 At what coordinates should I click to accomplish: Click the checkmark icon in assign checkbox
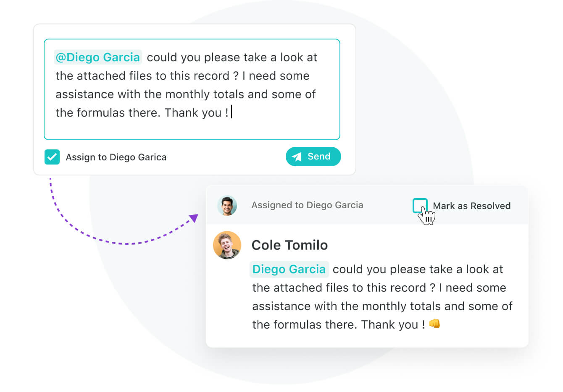(52, 157)
